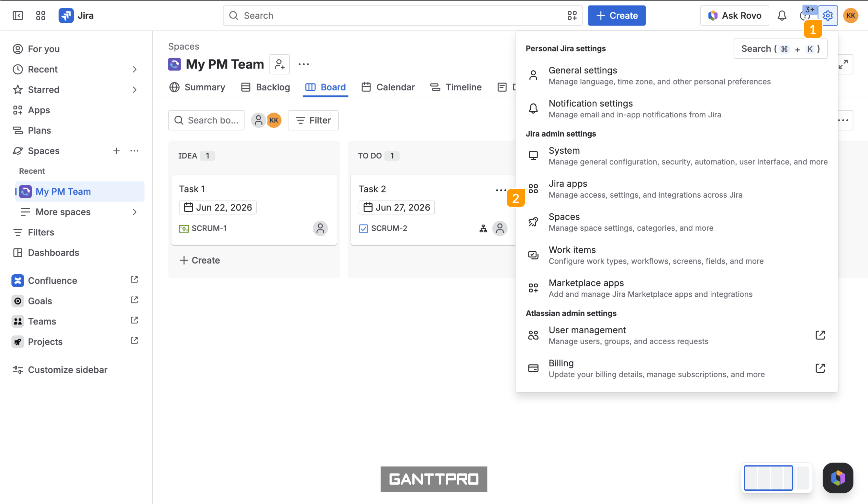Open Marketplace apps settings
This screenshot has width=868, height=504.
click(676, 288)
